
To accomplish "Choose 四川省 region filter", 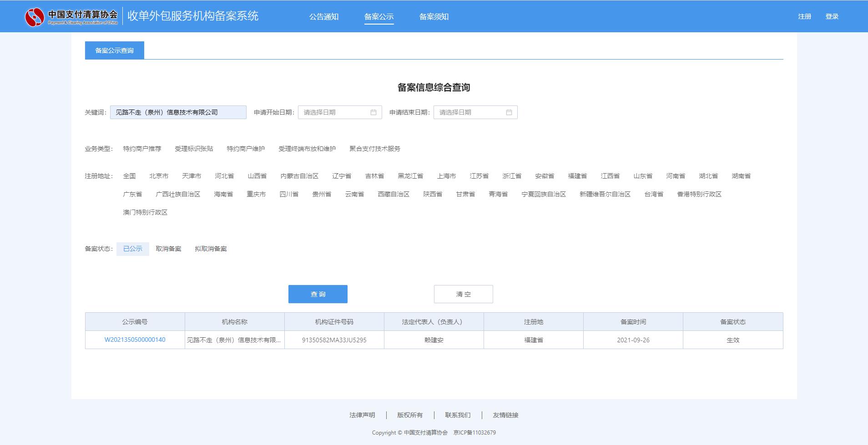I will coord(289,194).
